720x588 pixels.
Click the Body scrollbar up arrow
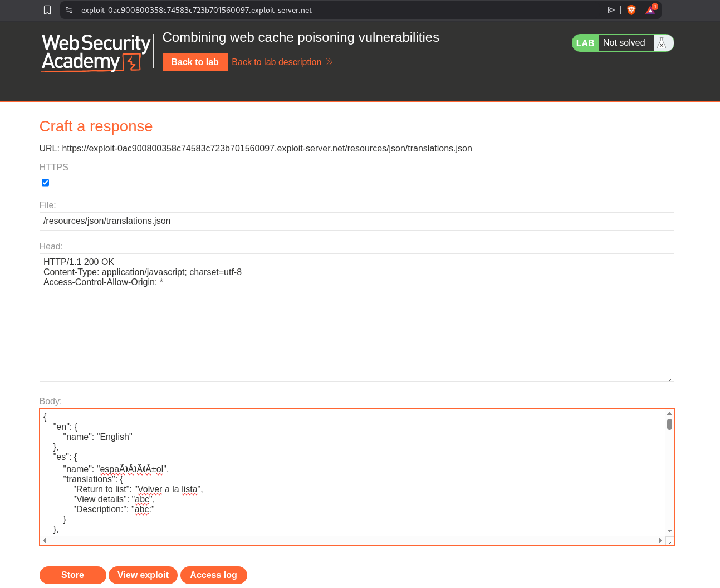pos(669,413)
